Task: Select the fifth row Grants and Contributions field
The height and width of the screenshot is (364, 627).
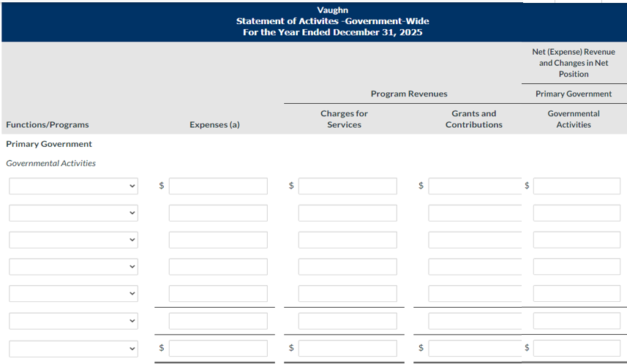Action: click(x=475, y=293)
